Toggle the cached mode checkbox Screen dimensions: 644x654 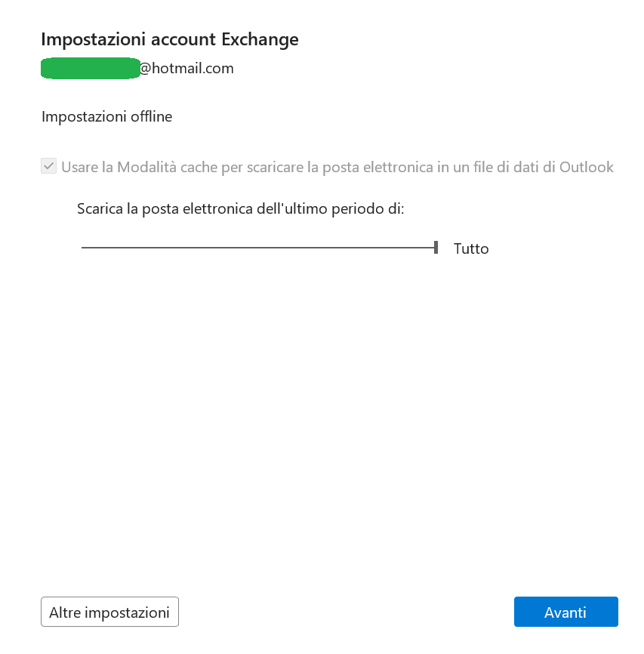(x=49, y=166)
